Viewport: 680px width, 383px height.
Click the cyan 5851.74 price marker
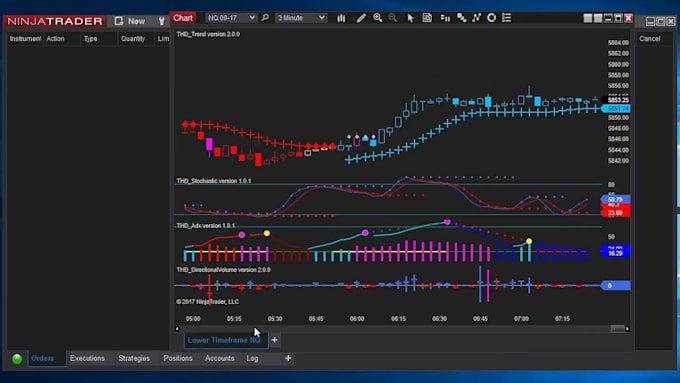tap(616, 108)
